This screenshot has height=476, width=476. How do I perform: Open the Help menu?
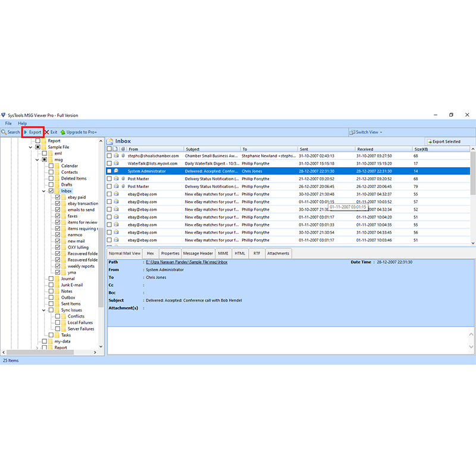(x=22, y=124)
